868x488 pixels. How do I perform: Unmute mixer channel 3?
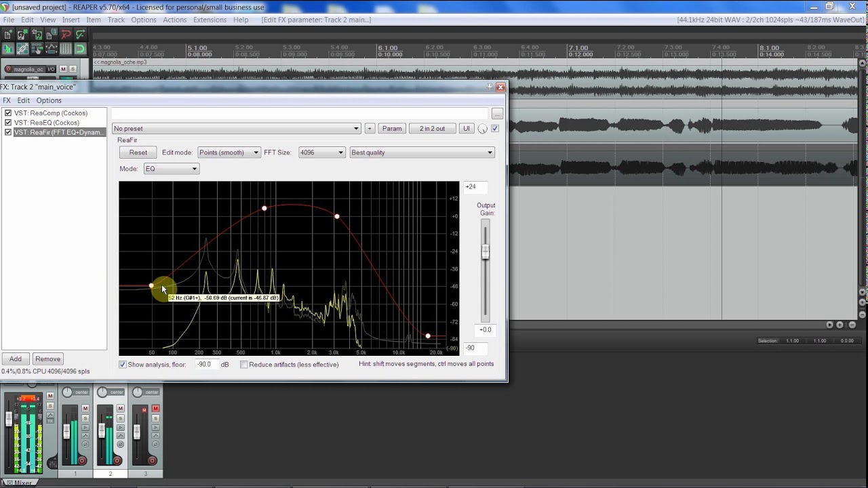(x=155, y=409)
